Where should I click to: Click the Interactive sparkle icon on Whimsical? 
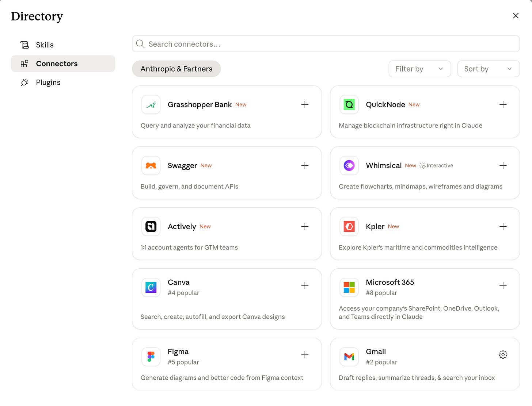coord(422,166)
